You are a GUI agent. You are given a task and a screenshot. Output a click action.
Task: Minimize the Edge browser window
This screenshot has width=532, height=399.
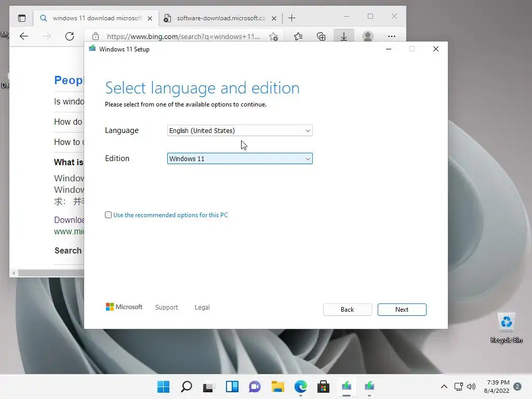pyautogui.click(x=347, y=16)
